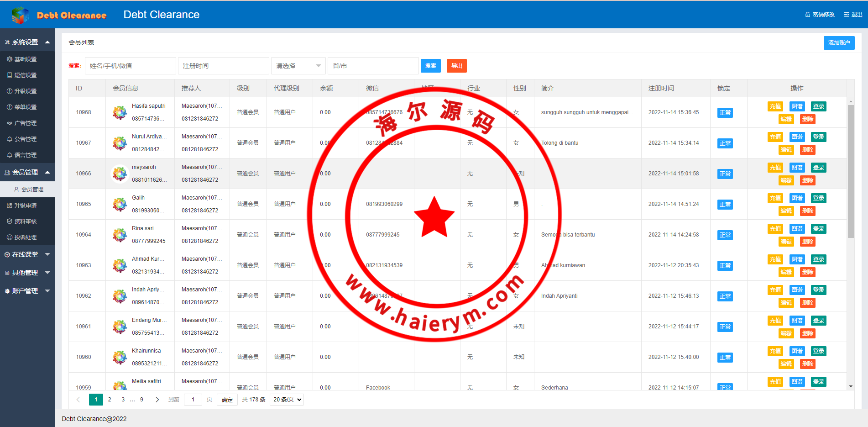This screenshot has height=427, width=868.
Task: Open the 20 条/页 page size dropdown
Action: coord(287,400)
